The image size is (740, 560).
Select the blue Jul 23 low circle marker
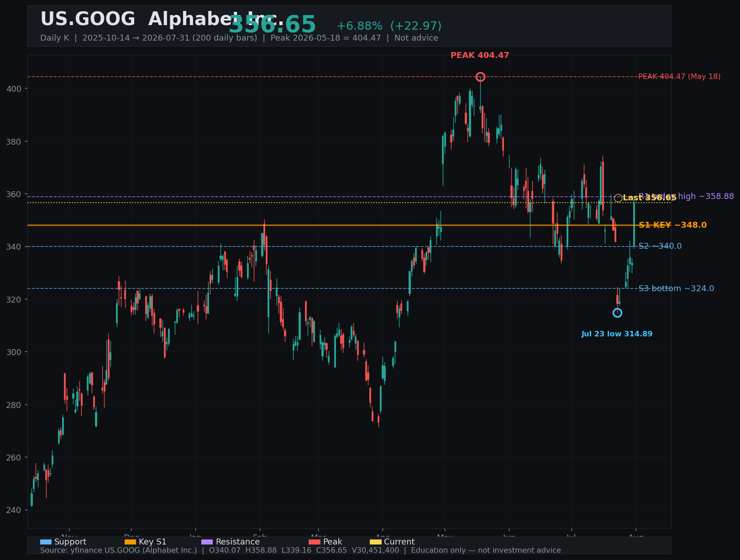(x=617, y=313)
